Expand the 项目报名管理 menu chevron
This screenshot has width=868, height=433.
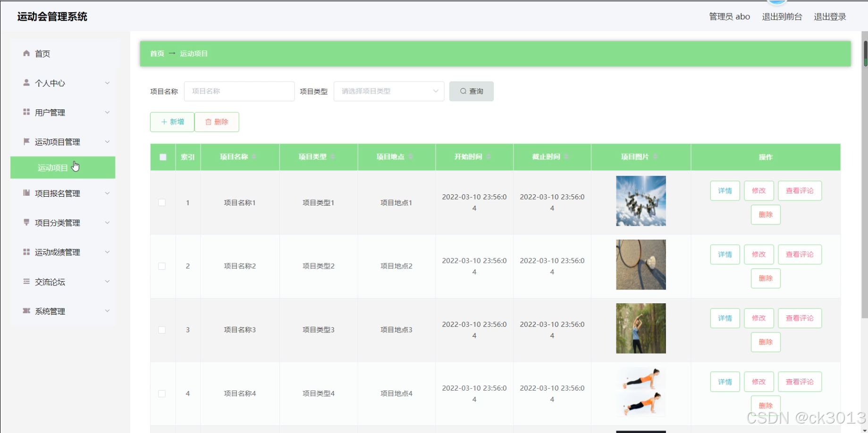[107, 193]
